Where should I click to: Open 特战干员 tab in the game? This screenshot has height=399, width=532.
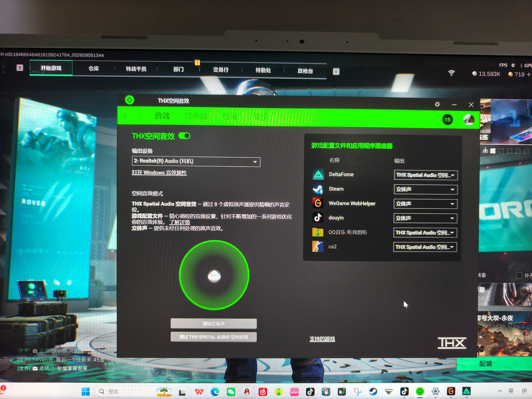(136, 69)
